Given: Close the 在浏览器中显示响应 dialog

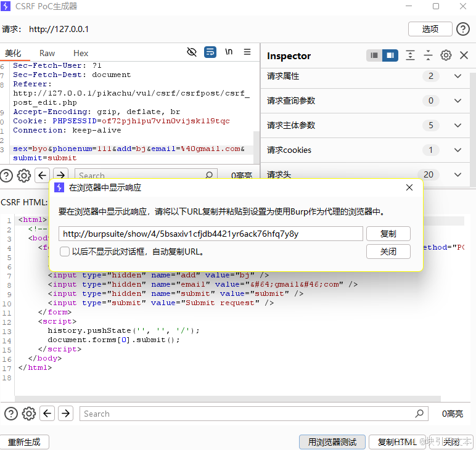Looking at the screenshot, I should tap(409, 187).
